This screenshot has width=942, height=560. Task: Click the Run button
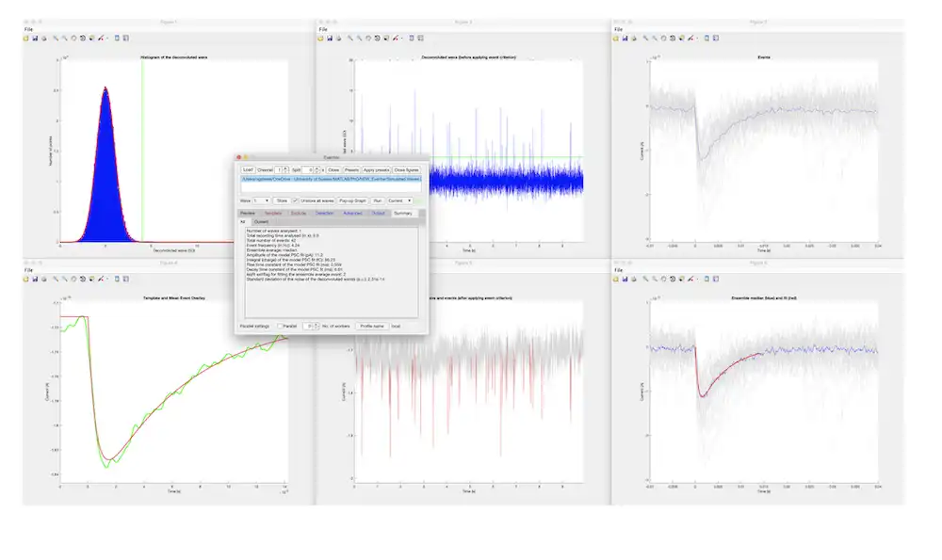[x=378, y=200]
